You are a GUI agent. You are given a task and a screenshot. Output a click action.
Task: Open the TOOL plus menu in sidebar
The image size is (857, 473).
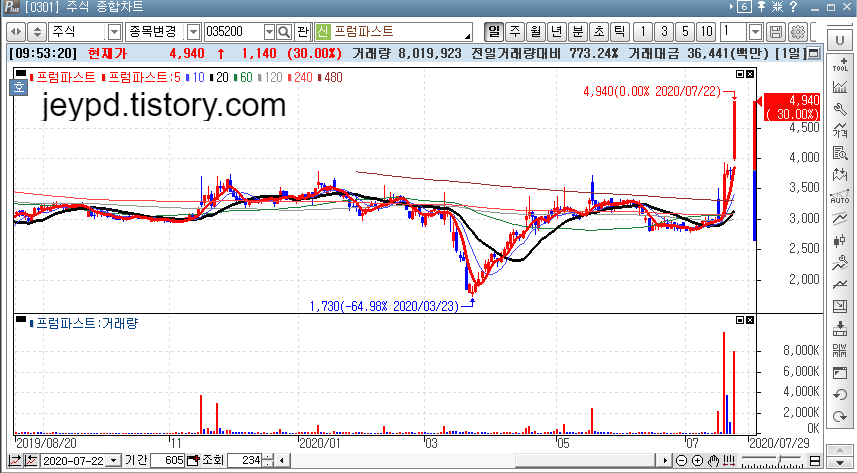click(840, 65)
